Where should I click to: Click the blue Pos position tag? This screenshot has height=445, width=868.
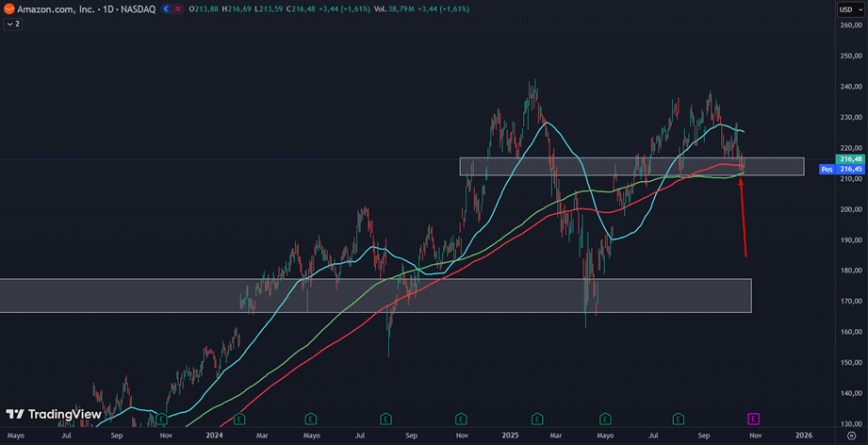click(827, 170)
